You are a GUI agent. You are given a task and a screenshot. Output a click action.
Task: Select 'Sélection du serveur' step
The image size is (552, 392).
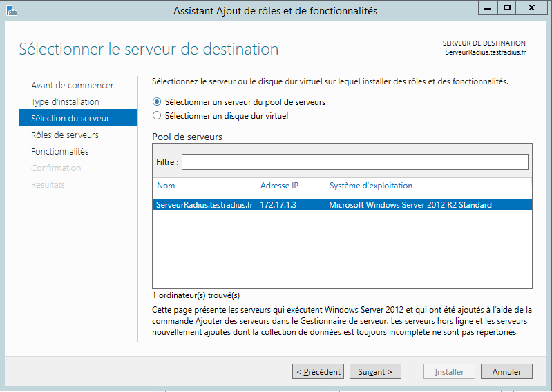[70, 119]
